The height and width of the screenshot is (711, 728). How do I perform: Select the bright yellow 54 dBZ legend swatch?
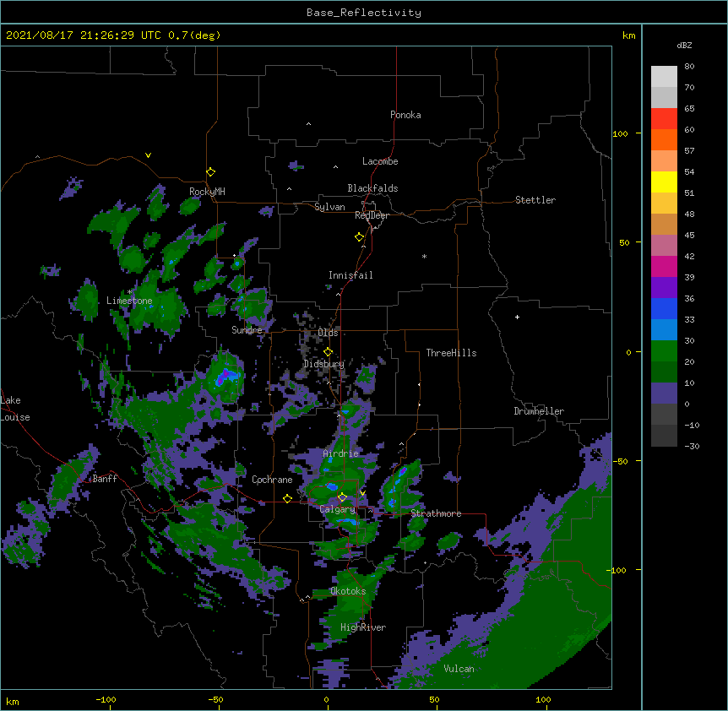pos(664,182)
